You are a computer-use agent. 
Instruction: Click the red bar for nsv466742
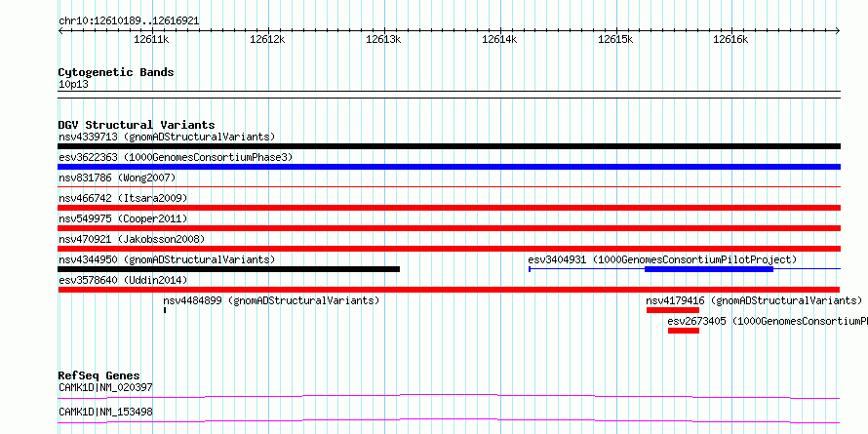pos(449,208)
